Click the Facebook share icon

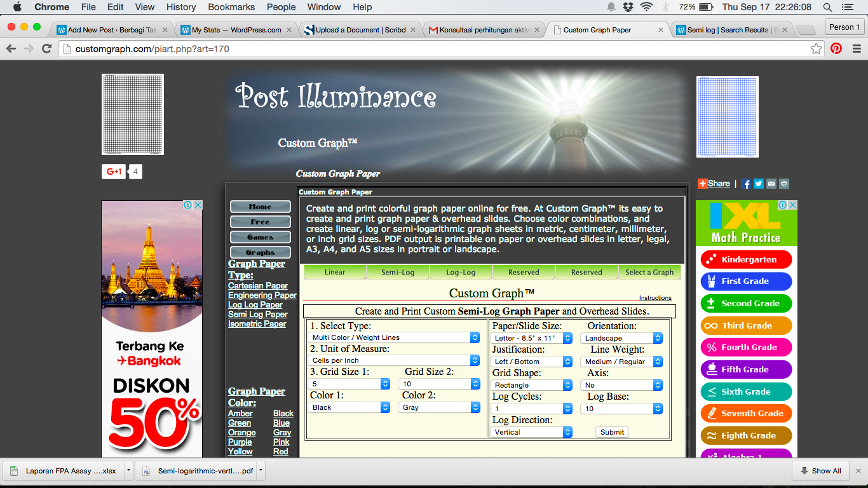[x=746, y=184]
